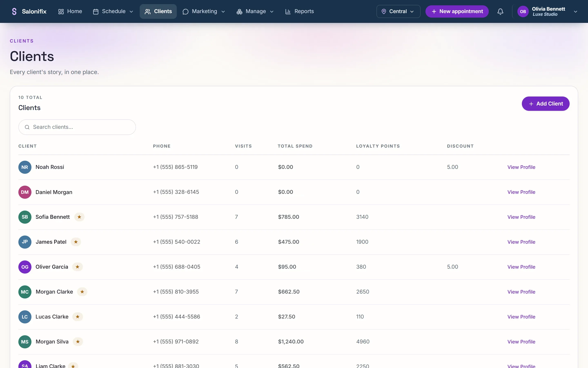Click the NR avatar for Noah Rossi
Viewport: 588px width, 368px height.
coord(25,167)
